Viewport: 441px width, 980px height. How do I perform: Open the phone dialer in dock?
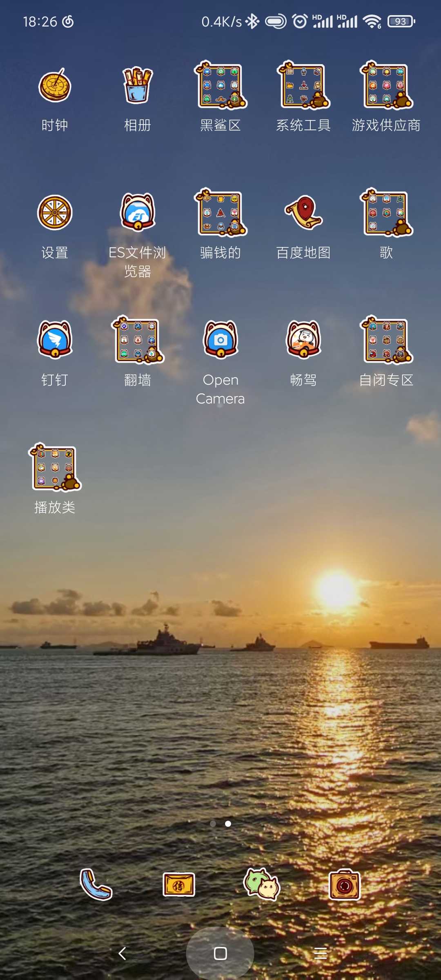tap(96, 884)
